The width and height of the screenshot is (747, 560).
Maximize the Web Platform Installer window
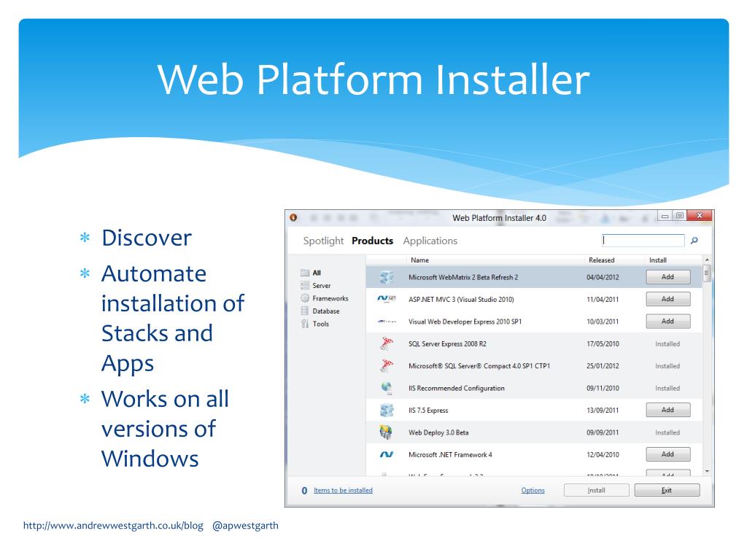[x=679, y=216]
